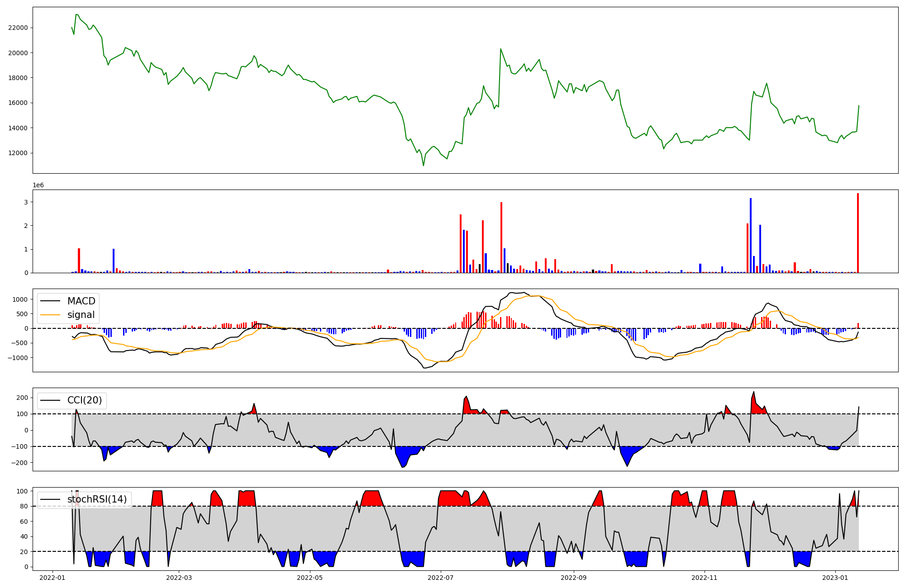Click the CCI(20) legend box
Viewport: 905px width, 588px height.
[72, 400]
